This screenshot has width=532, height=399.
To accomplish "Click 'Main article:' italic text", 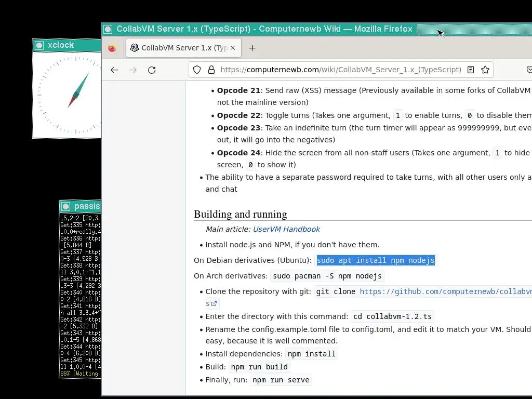I will [x=228, y=229].
